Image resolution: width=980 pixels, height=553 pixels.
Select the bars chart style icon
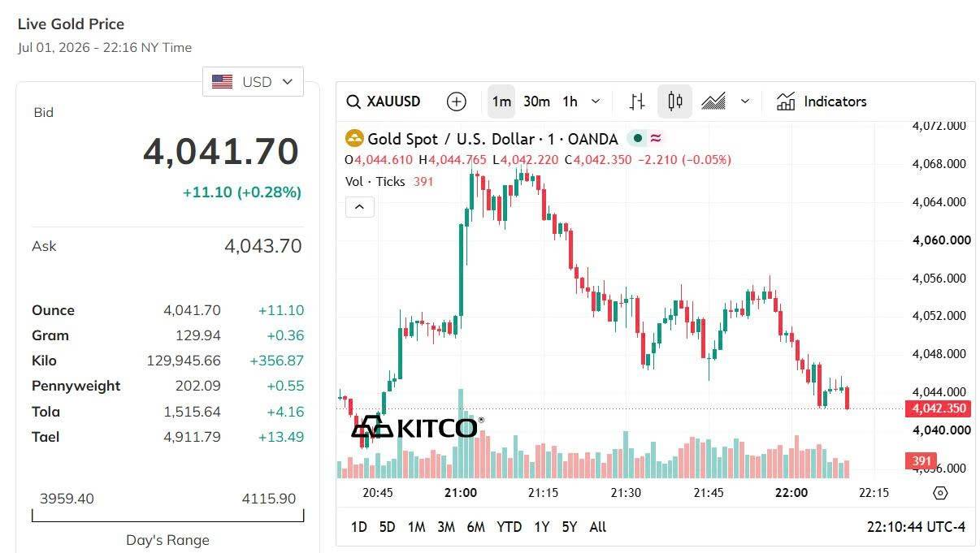pos(638,102)
